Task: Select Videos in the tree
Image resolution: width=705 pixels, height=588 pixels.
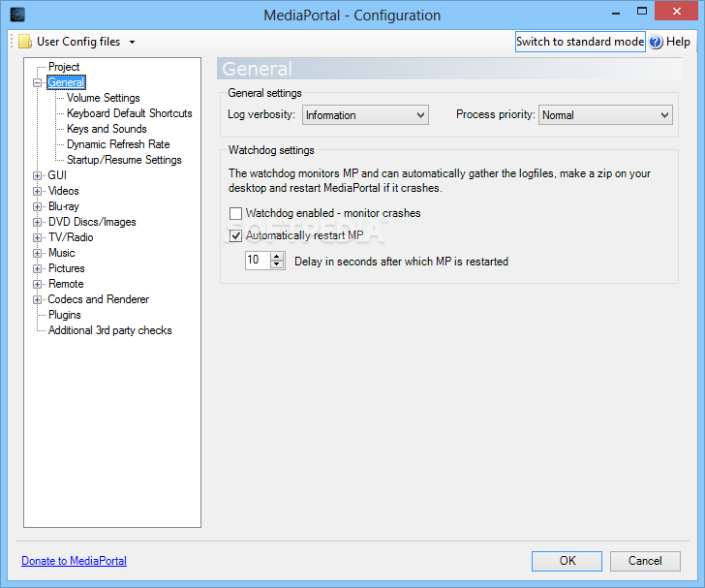Action: coord(63,191)
